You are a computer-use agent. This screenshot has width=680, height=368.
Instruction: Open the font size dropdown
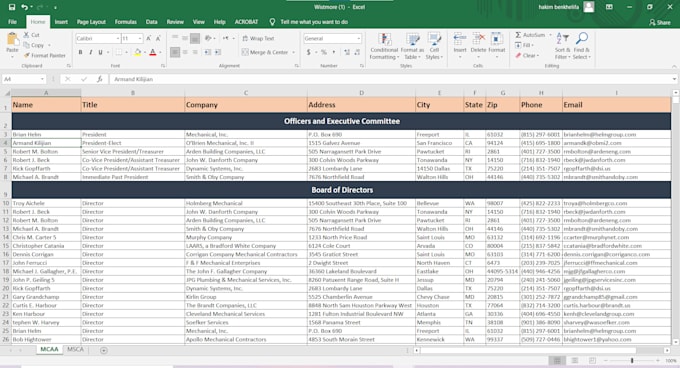[140, 39]
